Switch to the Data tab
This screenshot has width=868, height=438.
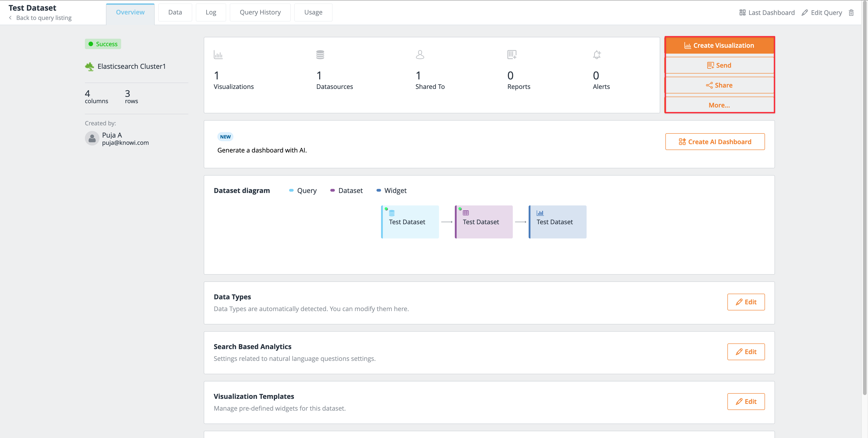coord(175,12)
